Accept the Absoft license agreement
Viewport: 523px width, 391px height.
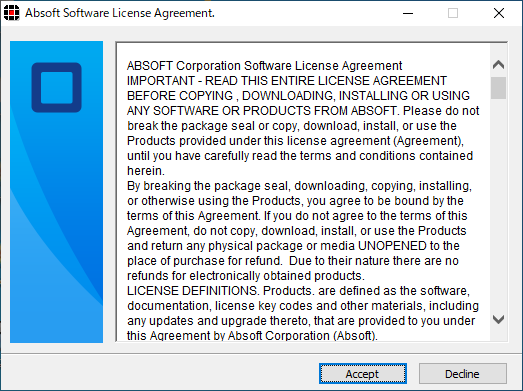coord(363,374)
